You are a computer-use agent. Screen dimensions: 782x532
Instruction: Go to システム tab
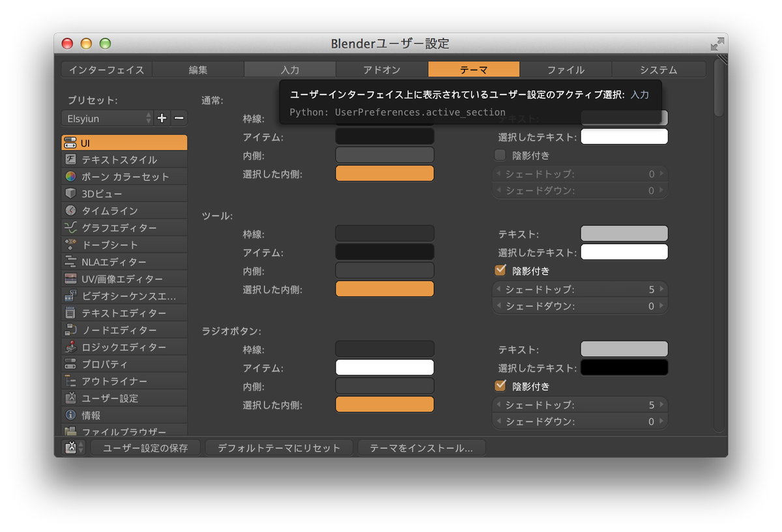coord(658,70)
